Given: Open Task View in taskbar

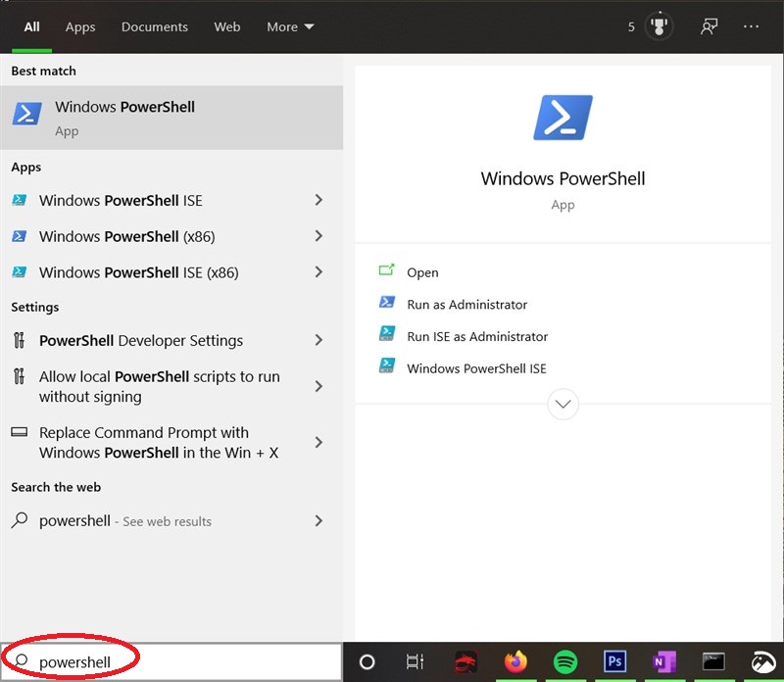Looking at the screenshot, I should (416, 662).
